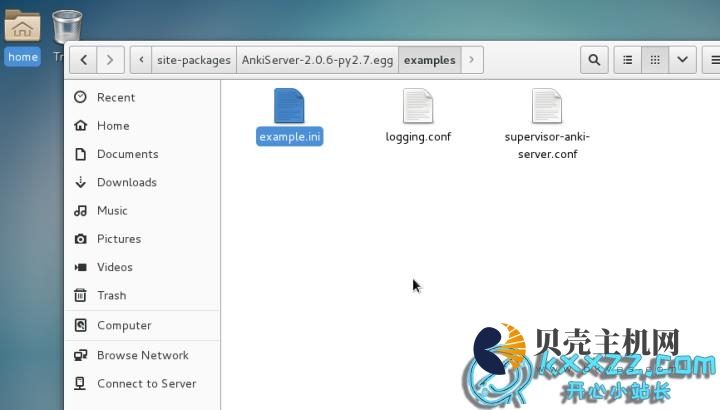
Task: Open the view options dropdown arrow
Action: point(683,60)
